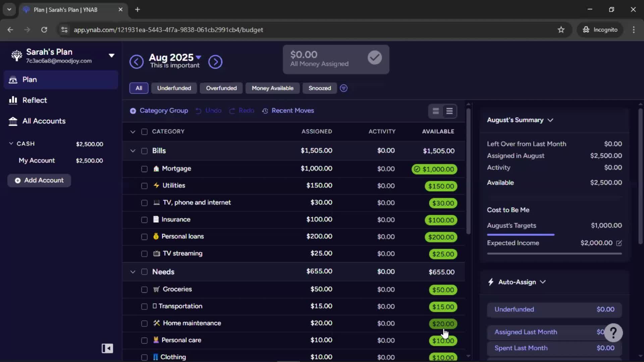Screen dimensions: 644x362
Task: Check the Transportation checkbox
Action: click(x=144, y=307)
